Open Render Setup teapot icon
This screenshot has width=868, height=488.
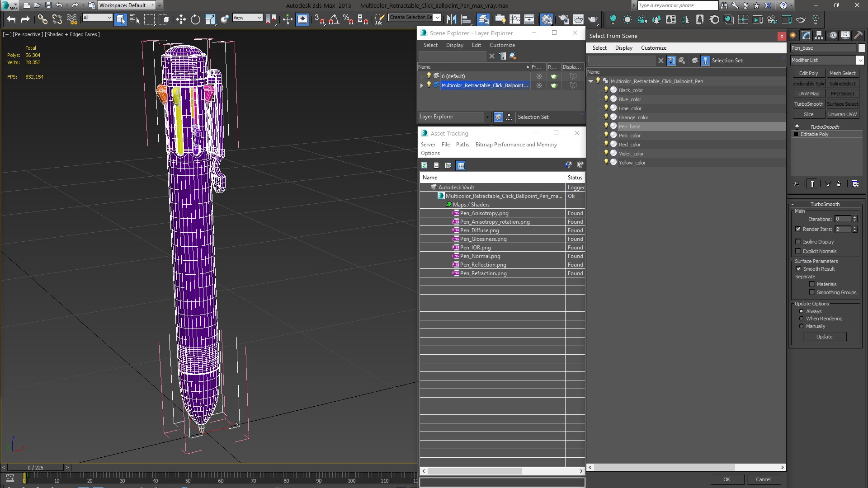(x=563, y=19)
